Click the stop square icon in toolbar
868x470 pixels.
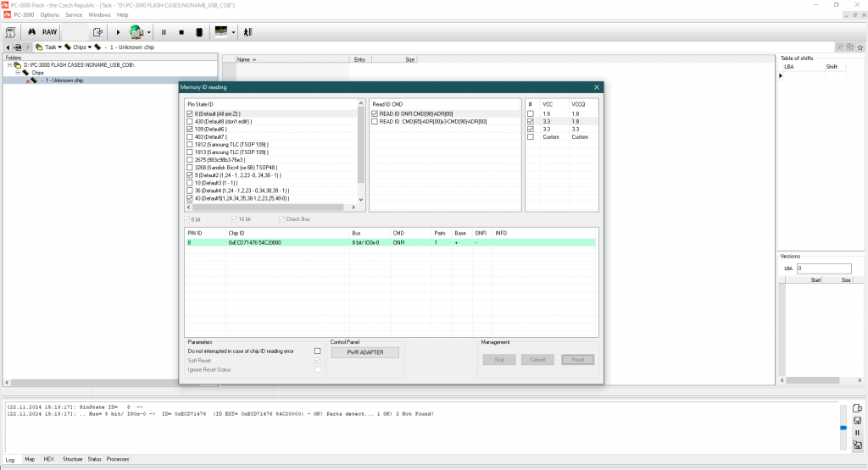point(181,32)
